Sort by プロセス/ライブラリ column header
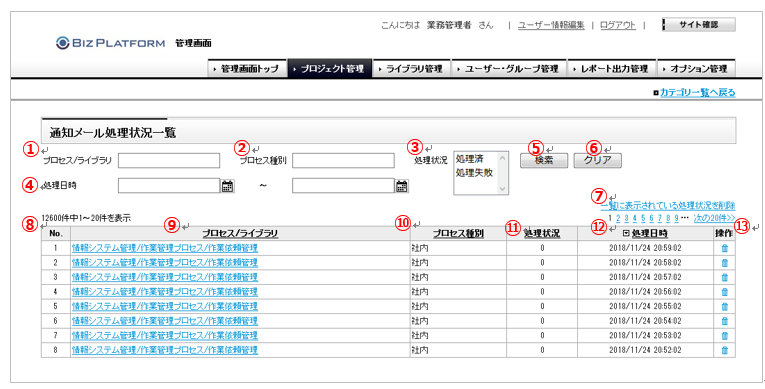 (240, 234)
